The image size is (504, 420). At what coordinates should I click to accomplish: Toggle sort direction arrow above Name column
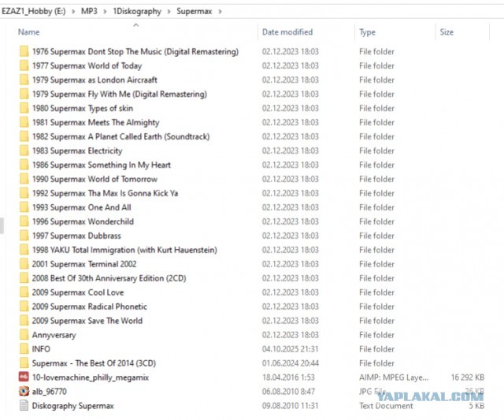click(136, 24)
